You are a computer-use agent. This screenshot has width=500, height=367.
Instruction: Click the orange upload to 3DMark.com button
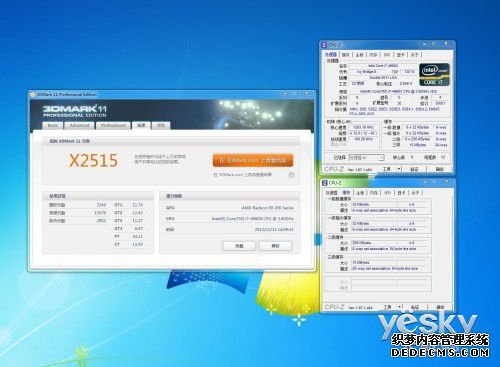pos(253,160)
